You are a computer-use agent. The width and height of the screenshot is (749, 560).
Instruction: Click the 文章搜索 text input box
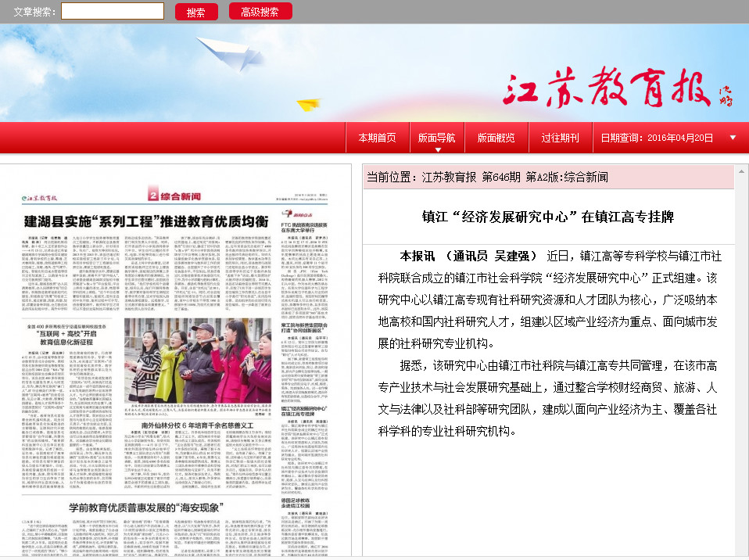[x=113, y=11]
